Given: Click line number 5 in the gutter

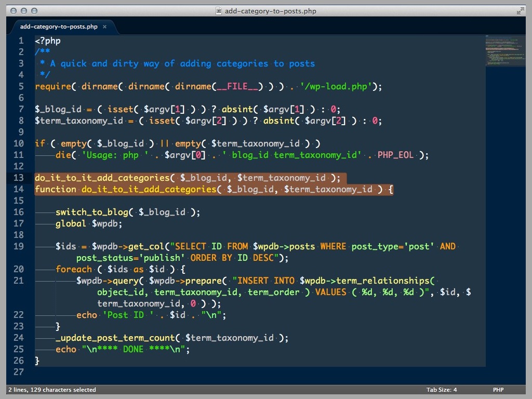Looking at the screenshot, I should [x=21, y=87].
